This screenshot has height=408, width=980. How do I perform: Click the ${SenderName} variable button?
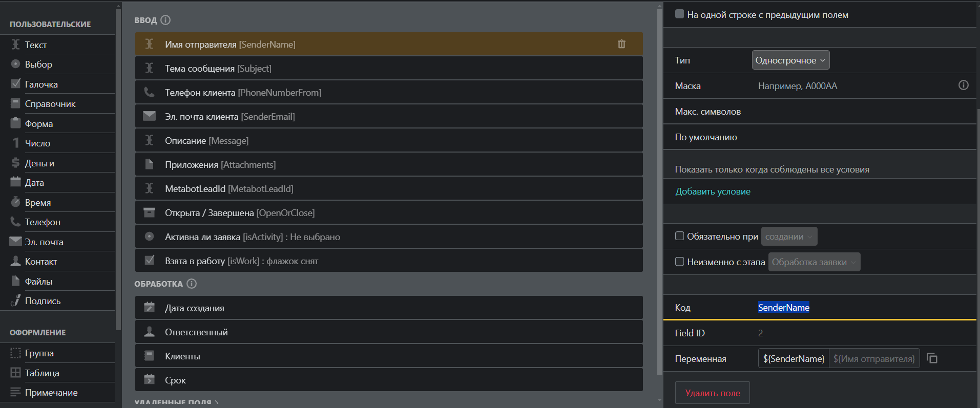coord(794,359)
